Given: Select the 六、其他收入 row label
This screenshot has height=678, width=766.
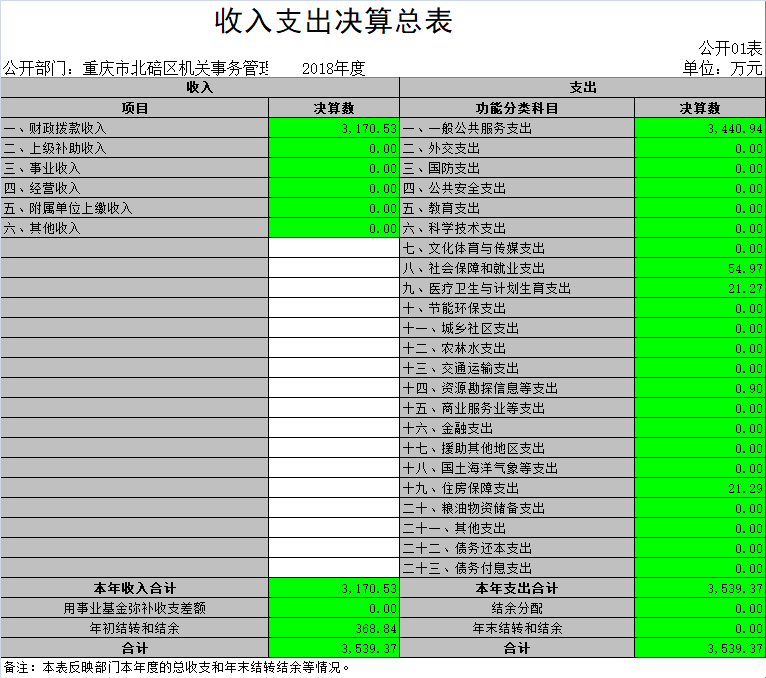Looking at the screenshot, I should 42,229.
